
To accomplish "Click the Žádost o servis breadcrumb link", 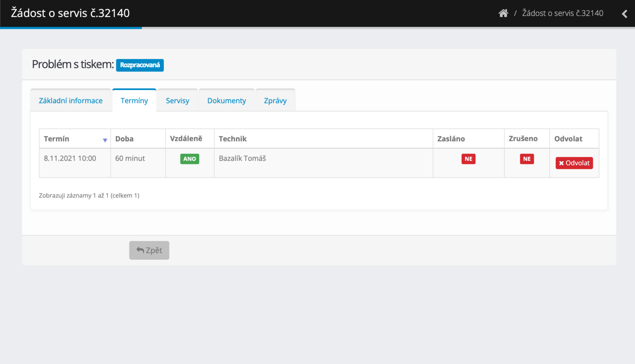I will pos(562,13).
